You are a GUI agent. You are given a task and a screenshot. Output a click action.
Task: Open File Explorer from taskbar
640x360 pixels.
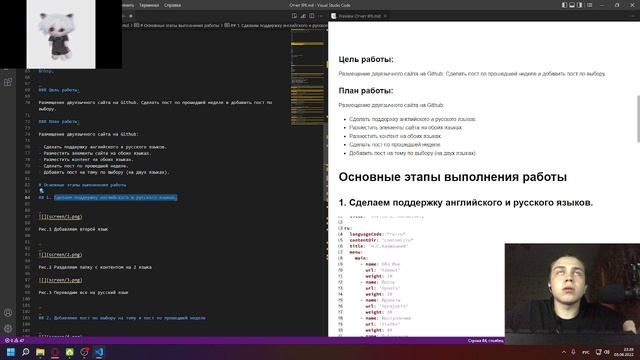[40, 352]
